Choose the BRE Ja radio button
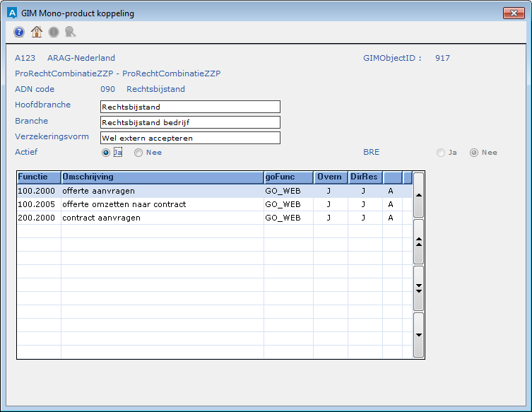 click(x=441, y=152)
